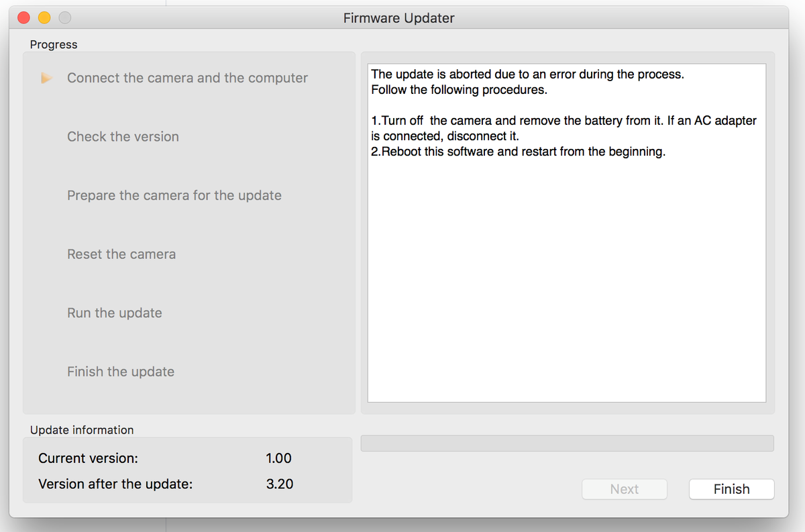Select the 'Check the version' step
Screen dimensions: 805x532
click(x=123, y=137)
